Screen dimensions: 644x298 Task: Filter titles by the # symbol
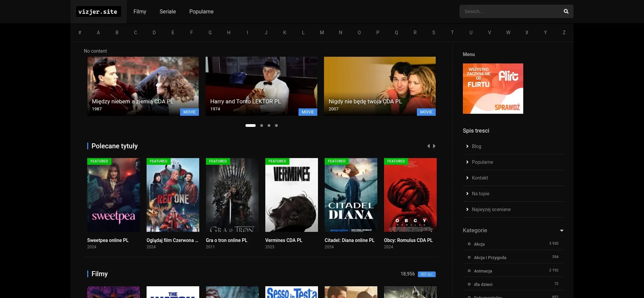[80, 33]
